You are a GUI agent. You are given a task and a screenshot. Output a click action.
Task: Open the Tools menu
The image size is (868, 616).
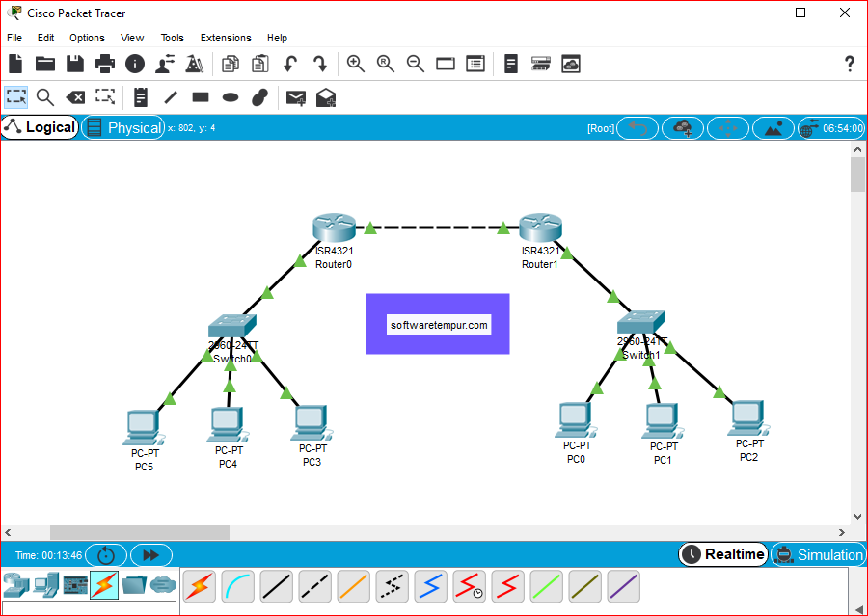pyautogui.click(x=173, y=38)
